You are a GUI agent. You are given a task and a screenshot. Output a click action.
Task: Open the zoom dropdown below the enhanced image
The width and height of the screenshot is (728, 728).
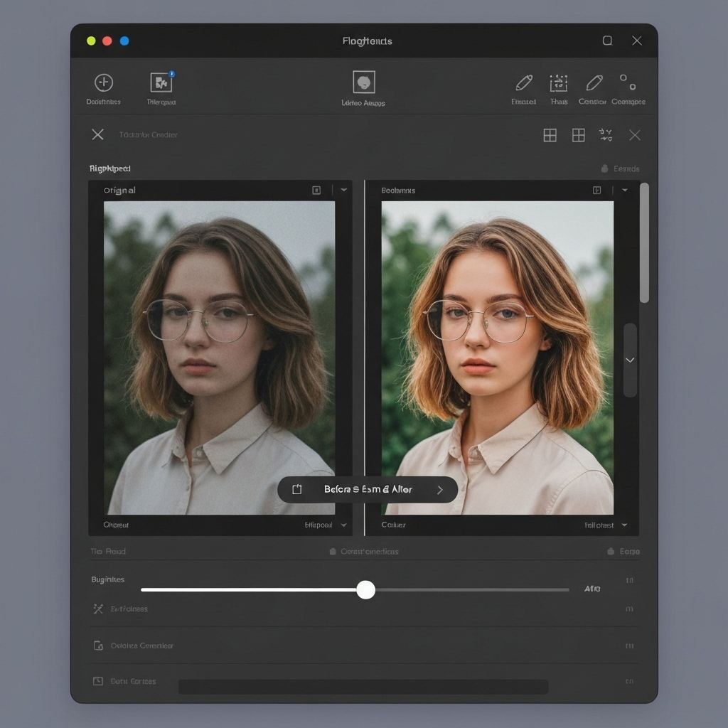pos(623,525)
